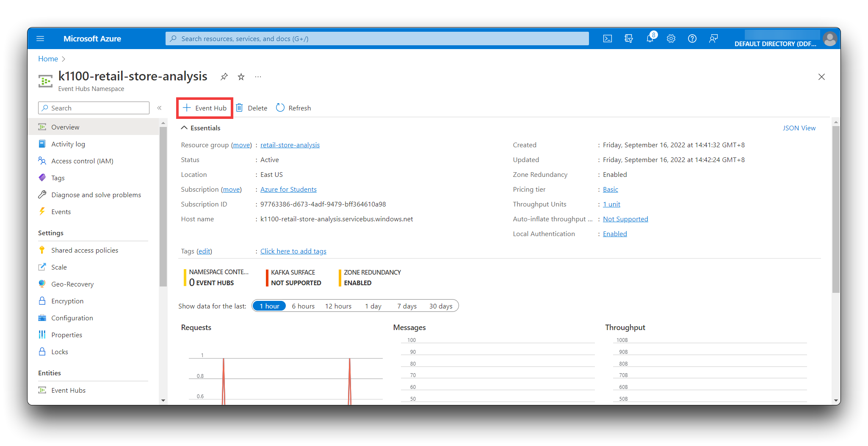
Task: Click the Namespace Contents 0 Event Hubs tile
Action: point(217,278)
